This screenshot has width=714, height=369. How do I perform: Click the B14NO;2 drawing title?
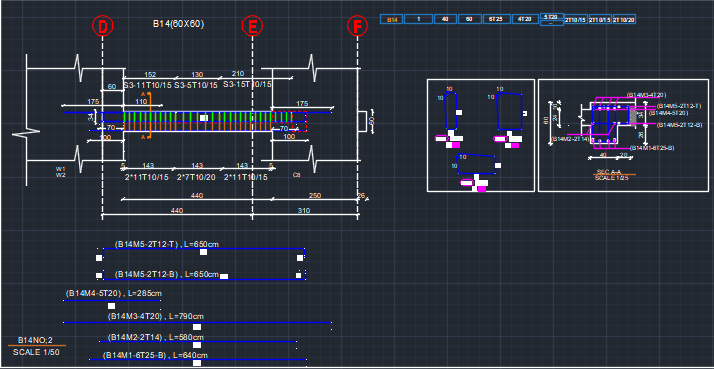(x=36, y=340)
